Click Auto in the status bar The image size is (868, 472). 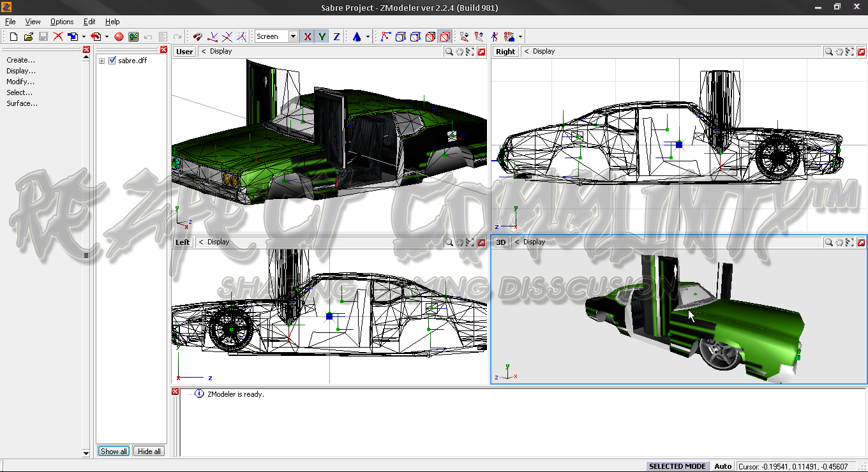723,466
